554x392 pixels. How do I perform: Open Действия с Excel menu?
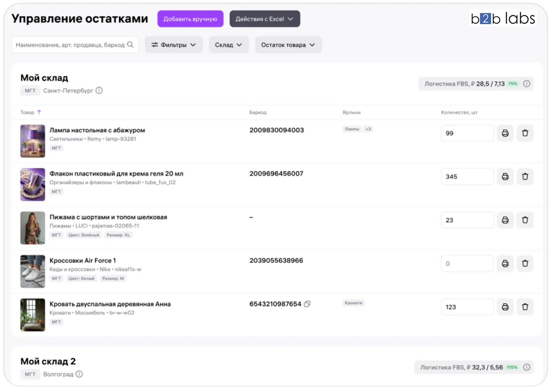point(264,19)
